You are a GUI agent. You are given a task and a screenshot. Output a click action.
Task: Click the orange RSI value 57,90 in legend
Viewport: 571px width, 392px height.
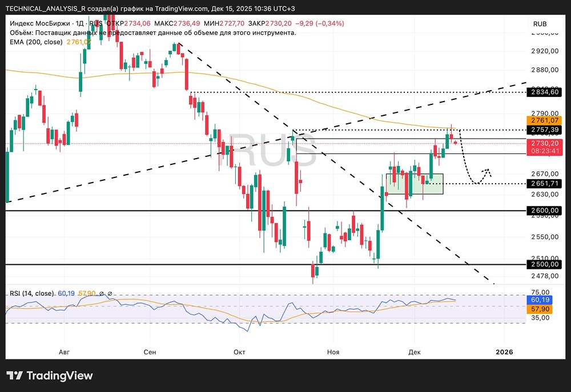87,293
